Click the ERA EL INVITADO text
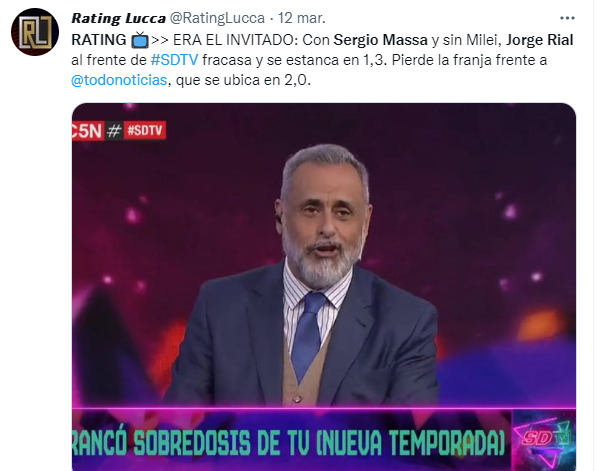The image size is (598, 471). 235,40
